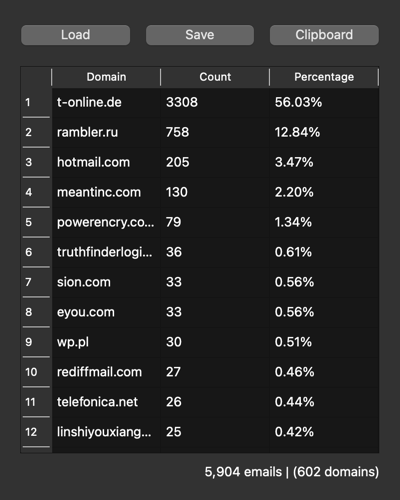Copy results with the Clipboard button

[324, 35]
